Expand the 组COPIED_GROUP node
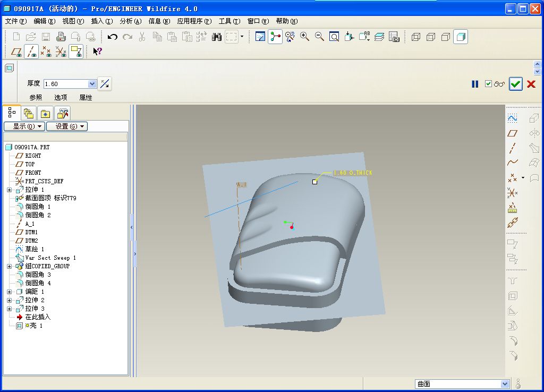Image resolution: width=544 pixels, height=392 pixels. pos(10,267)
